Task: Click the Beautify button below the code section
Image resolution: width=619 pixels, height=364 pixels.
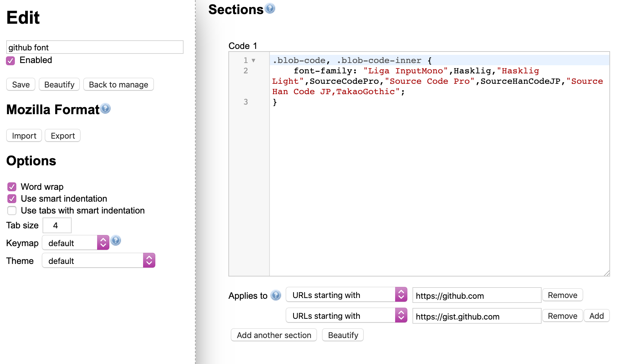Action: click(x=343, y=335)
